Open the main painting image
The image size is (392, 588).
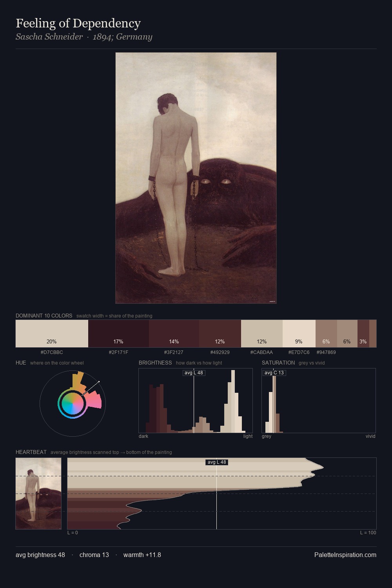[196, 178]
